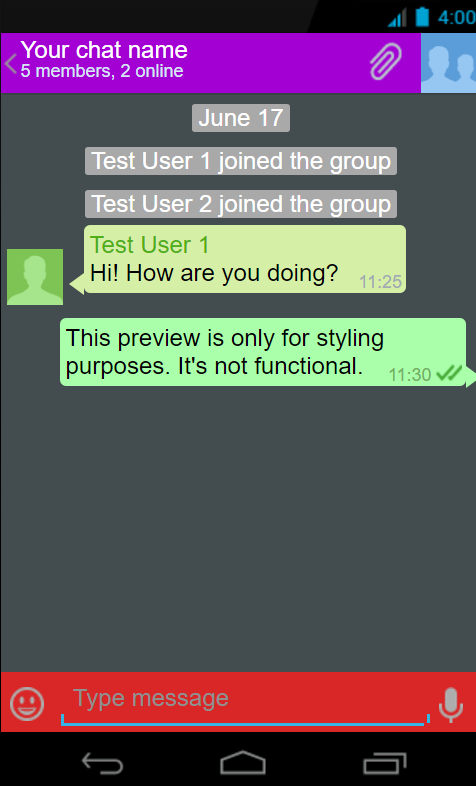
Task: Tap the Android home navigation button
Action: tap(243, 762)
